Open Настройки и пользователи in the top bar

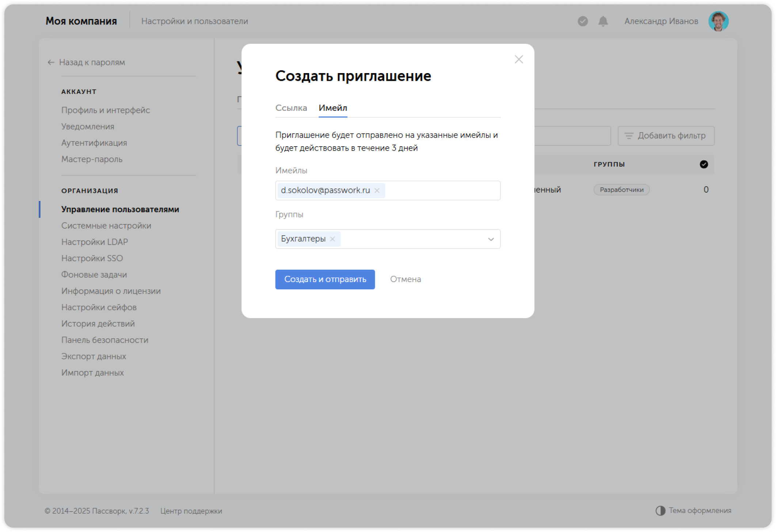coord(195,21)
